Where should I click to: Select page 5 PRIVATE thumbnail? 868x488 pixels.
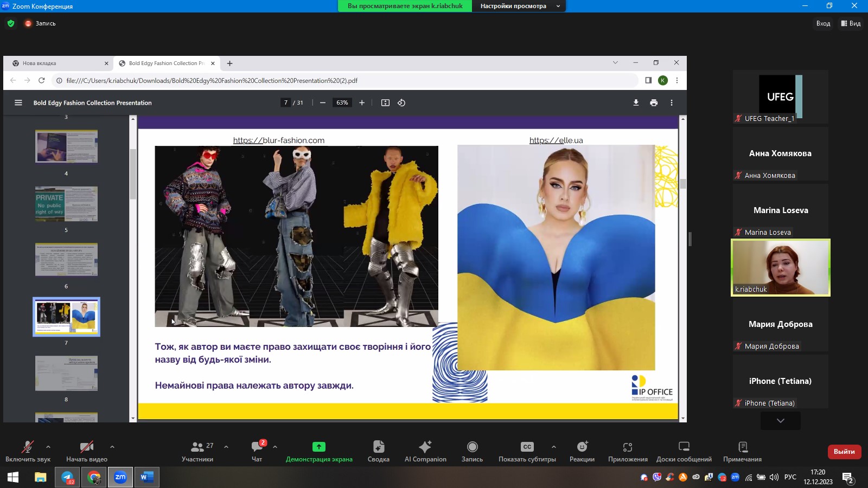[66, 204]
